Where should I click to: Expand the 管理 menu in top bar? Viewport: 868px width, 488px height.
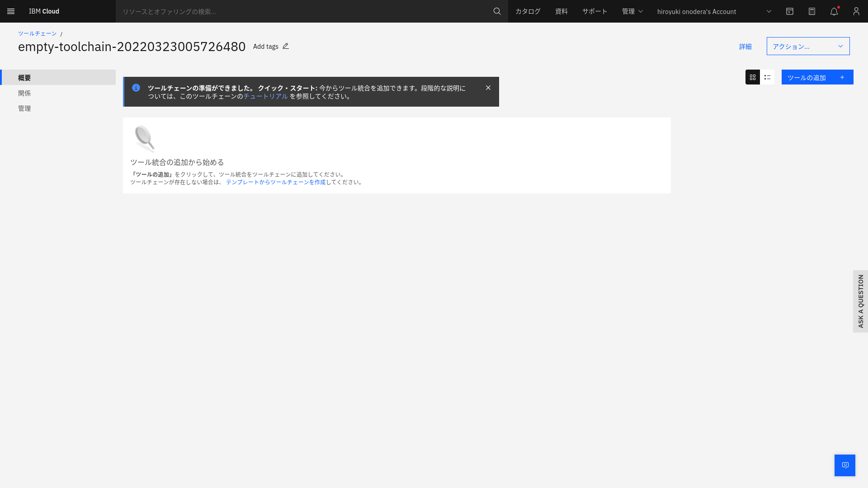[x=632, y=11]
